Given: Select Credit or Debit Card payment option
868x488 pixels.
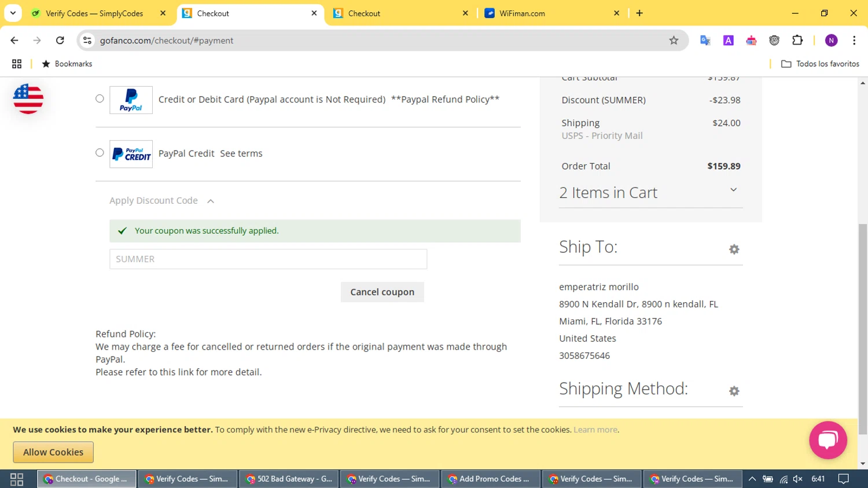Looking at the screenshot, I should click(x=100, y=99).
